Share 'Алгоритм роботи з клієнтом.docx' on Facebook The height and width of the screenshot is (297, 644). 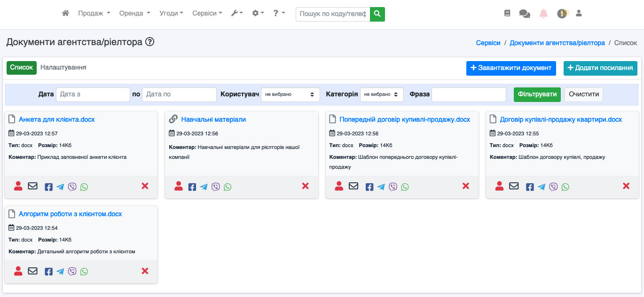tap(48, 272)
